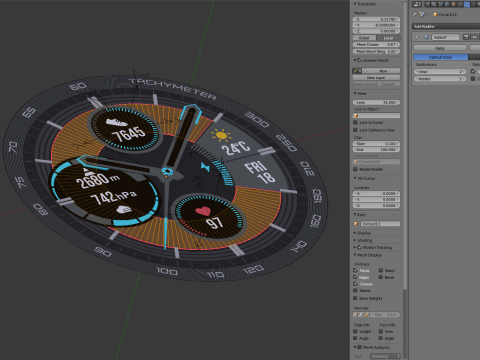The image size is (480, 360).
Task: Enable Show Weights checkbox
Action: (355, 298)
